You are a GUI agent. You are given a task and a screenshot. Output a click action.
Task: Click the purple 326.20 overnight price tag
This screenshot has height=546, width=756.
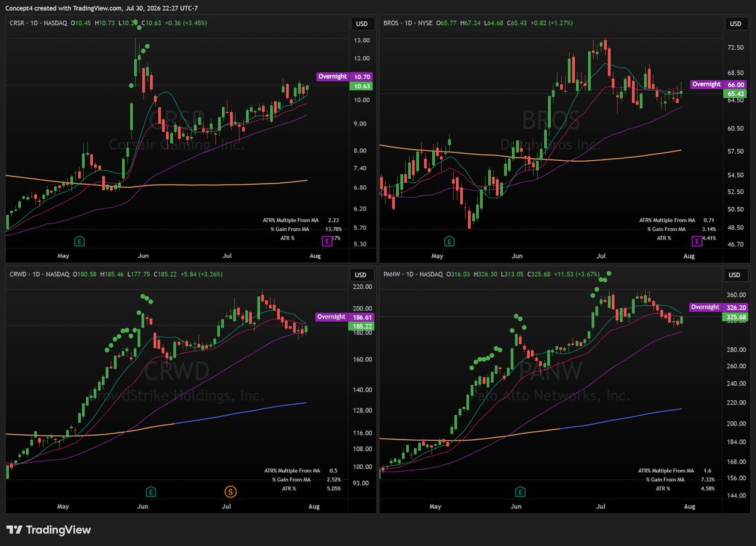click(735, 307)
